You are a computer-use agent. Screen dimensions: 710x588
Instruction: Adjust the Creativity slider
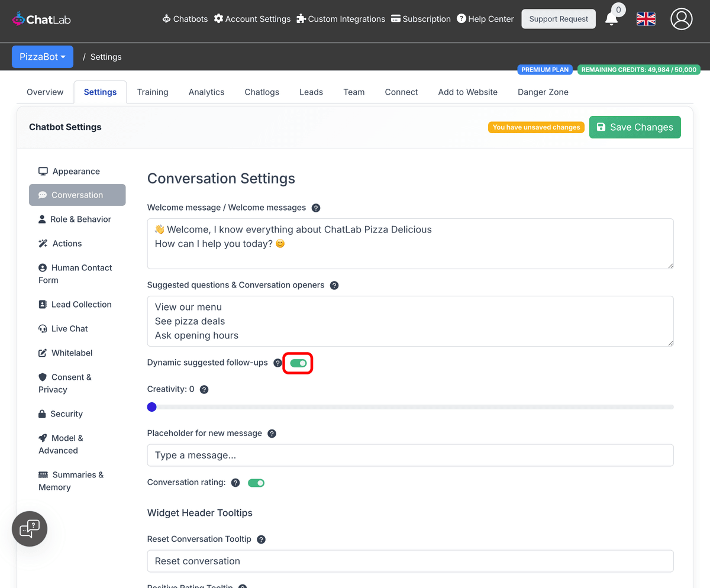tap(151, 406)
